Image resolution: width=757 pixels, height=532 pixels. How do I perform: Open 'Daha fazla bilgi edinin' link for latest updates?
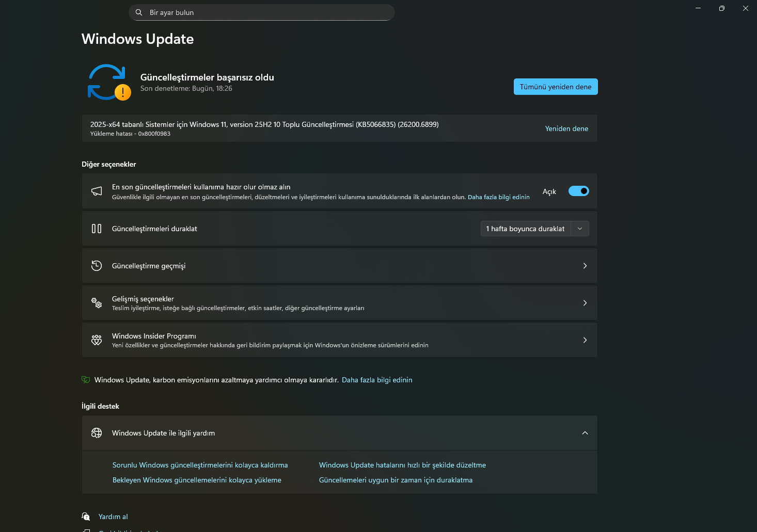pyautogui.click(x=499, y=197)
